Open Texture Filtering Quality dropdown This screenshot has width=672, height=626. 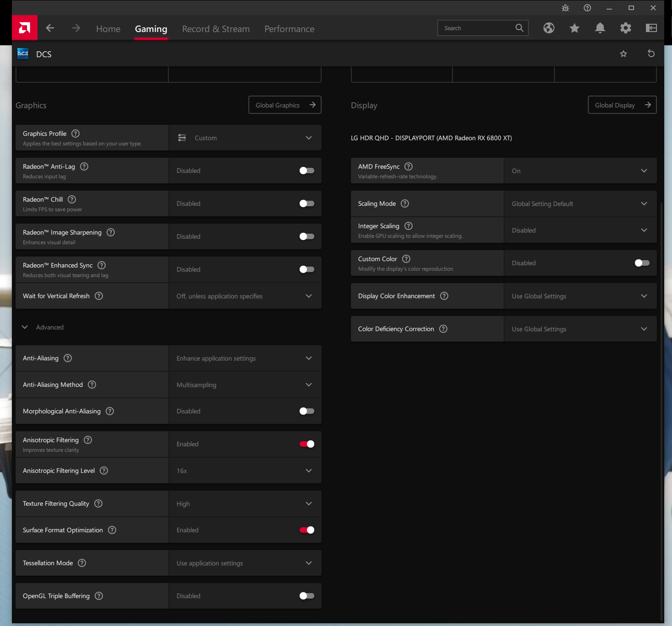coord(245,503)
